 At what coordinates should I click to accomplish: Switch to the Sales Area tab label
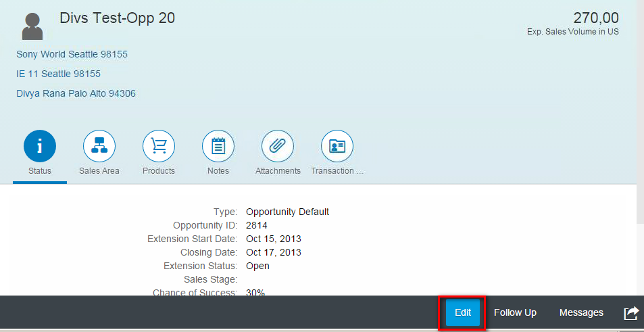click(99, 171)
